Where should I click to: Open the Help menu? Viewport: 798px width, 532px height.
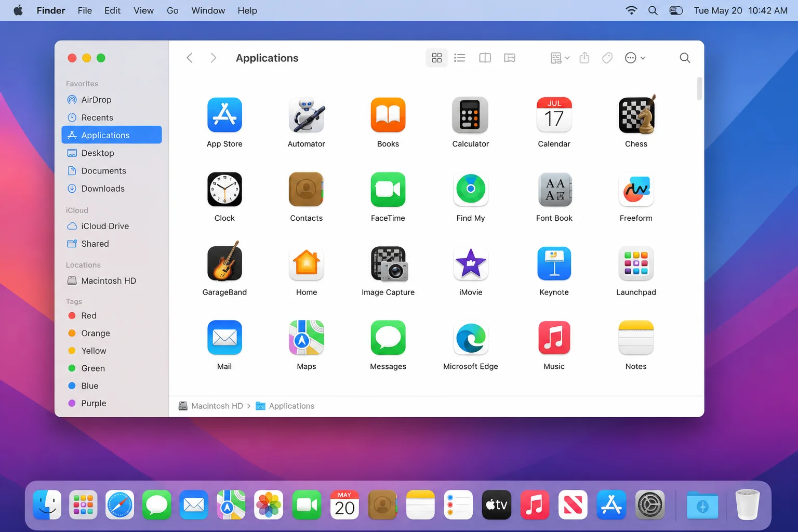247,10
